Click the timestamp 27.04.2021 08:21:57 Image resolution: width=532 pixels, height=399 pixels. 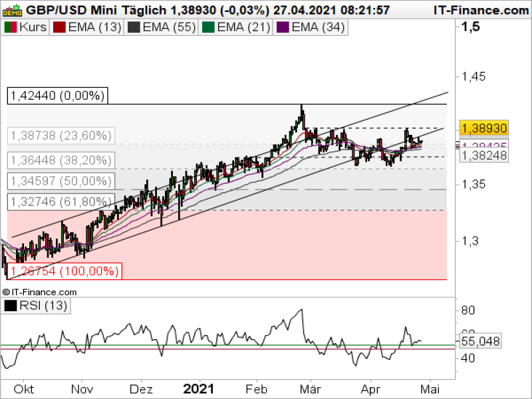pyautogui.click(x=331, y=11)
